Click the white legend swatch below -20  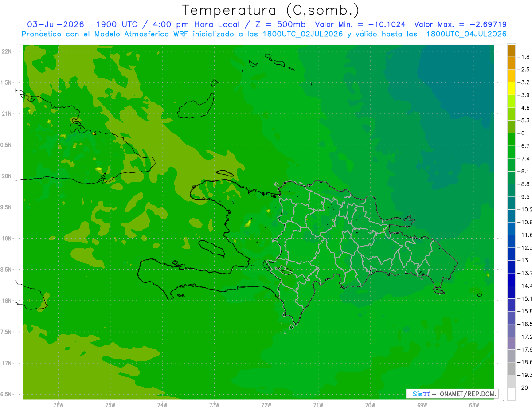[x=511, y=394]
